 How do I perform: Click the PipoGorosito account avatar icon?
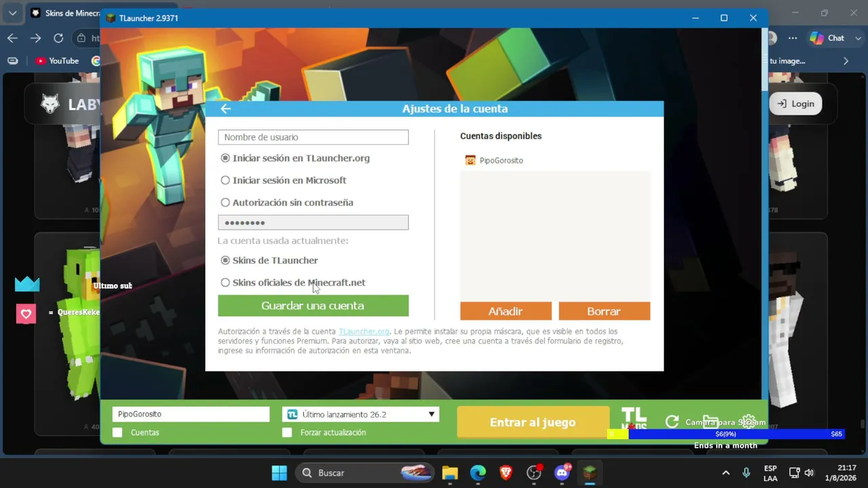(x=470, y=161)
